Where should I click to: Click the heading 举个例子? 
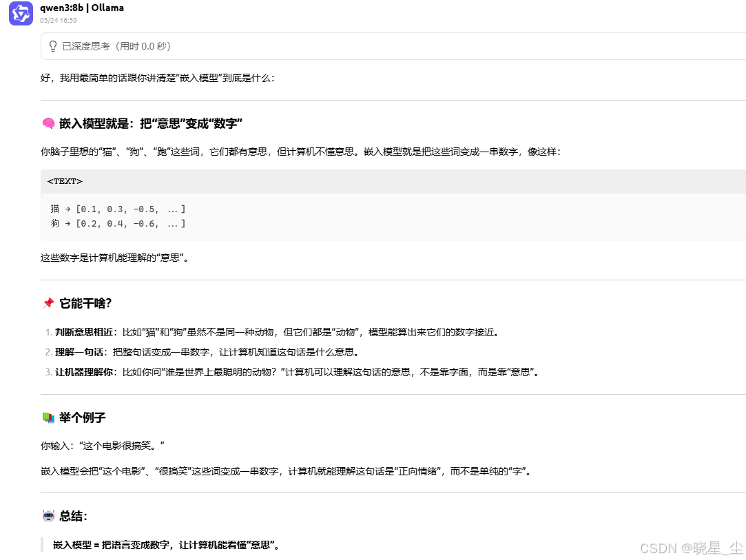coord(82,417)
